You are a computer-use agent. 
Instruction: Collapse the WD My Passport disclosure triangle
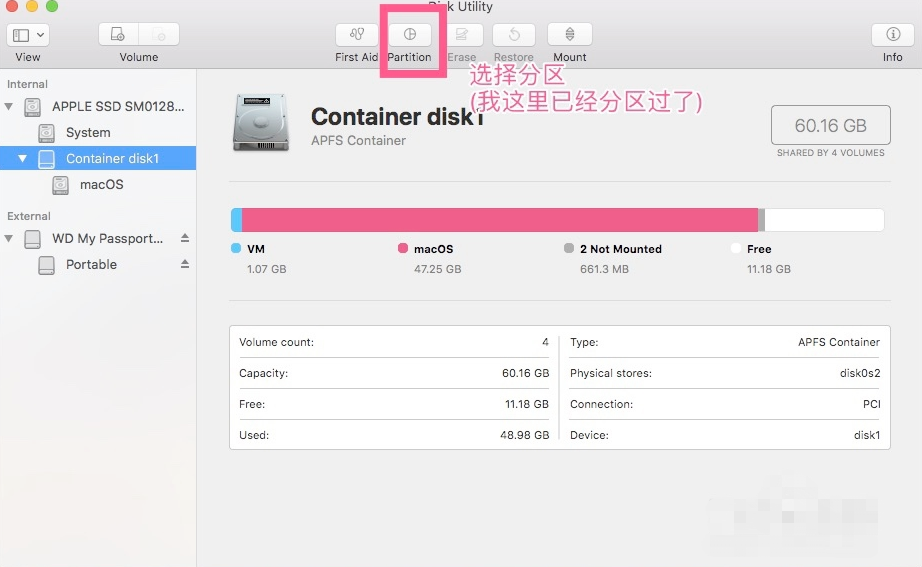[10, 239]
